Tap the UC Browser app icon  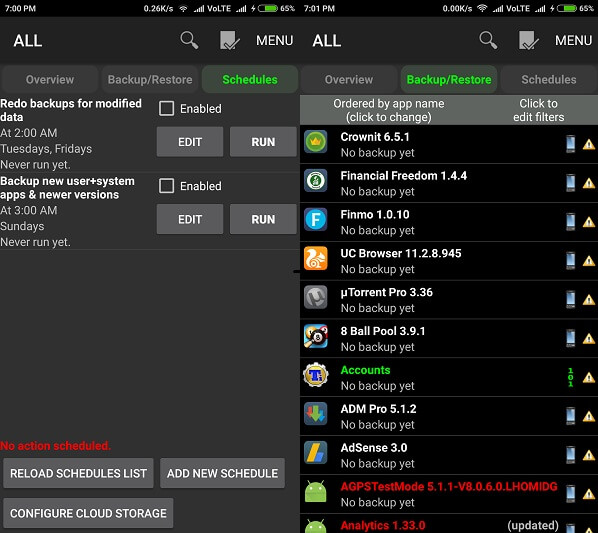[x=315, y=258]
